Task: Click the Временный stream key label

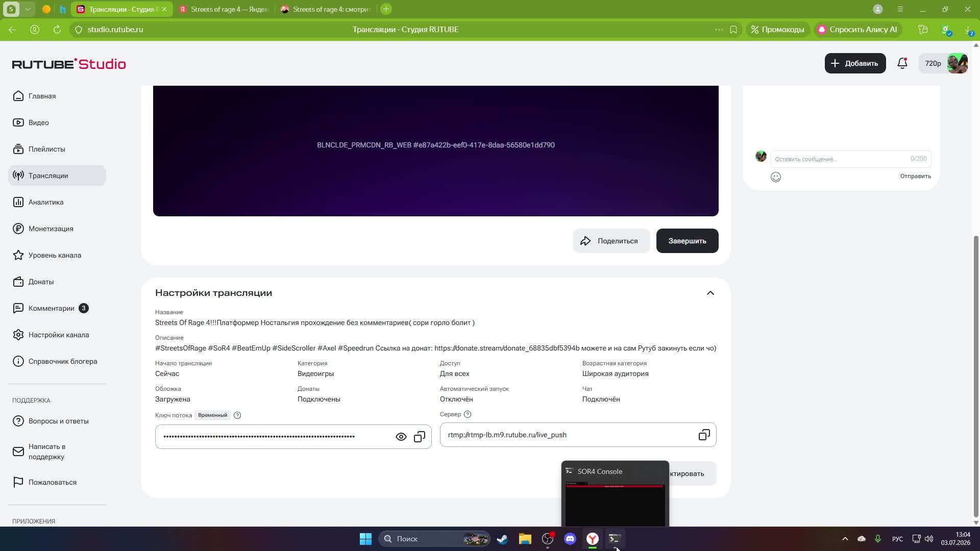Action: (213, 415)
